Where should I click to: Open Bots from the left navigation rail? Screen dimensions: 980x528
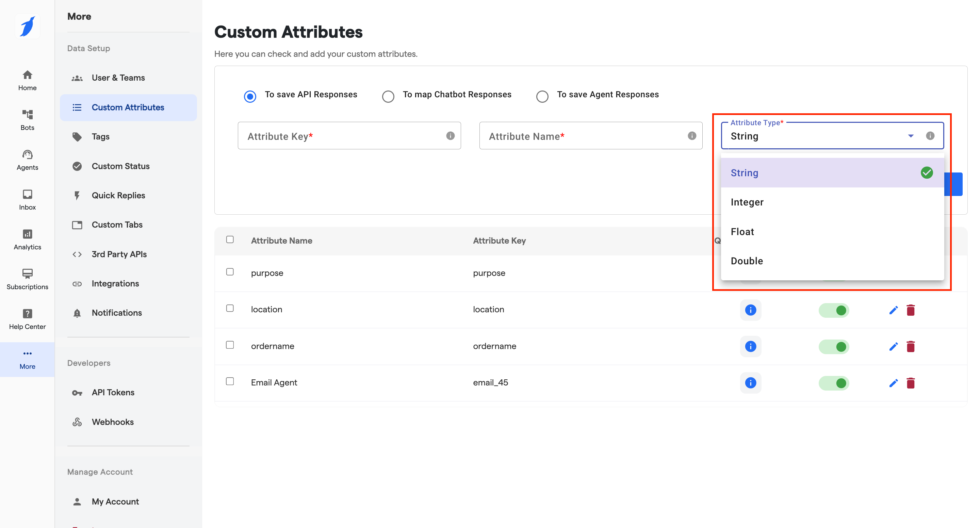pyautogui.click(x=27, y=120)
